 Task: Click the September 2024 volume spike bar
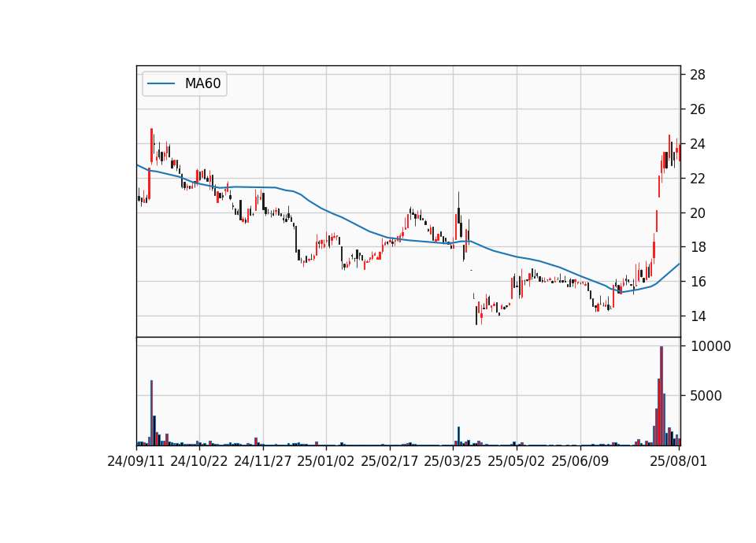tap(151, 413)
